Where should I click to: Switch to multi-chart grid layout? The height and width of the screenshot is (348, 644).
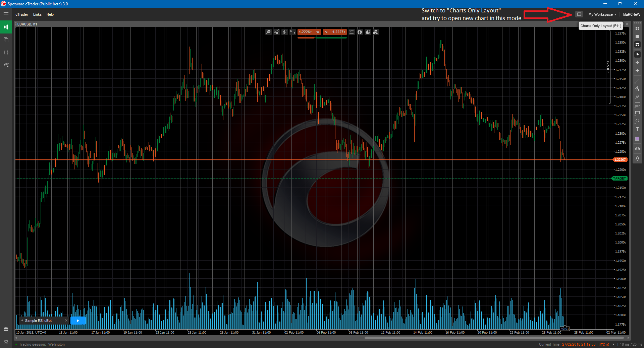(637, 28)
